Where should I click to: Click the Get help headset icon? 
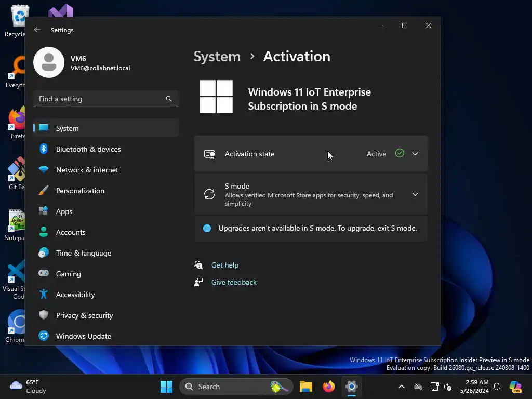pos(198,265)
